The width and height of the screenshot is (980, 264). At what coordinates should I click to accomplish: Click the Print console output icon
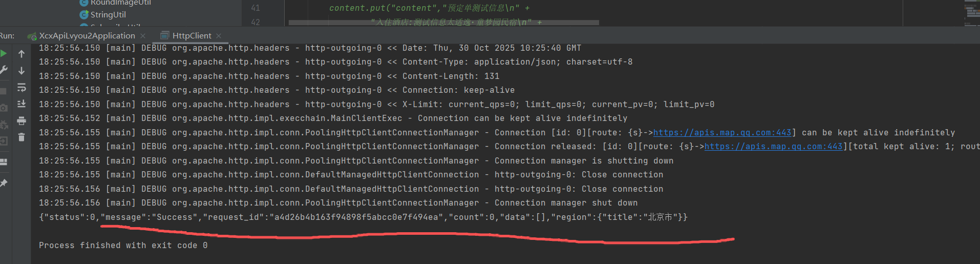tap(22, 121)
